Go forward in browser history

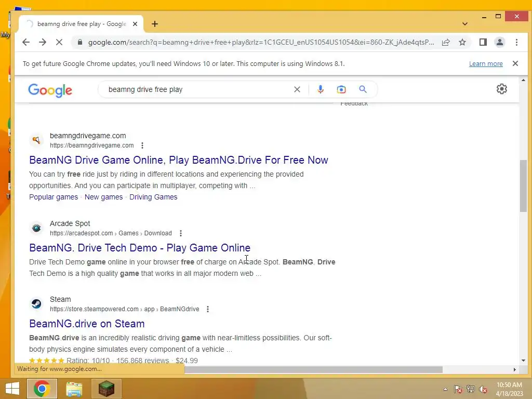click(43, 42)
